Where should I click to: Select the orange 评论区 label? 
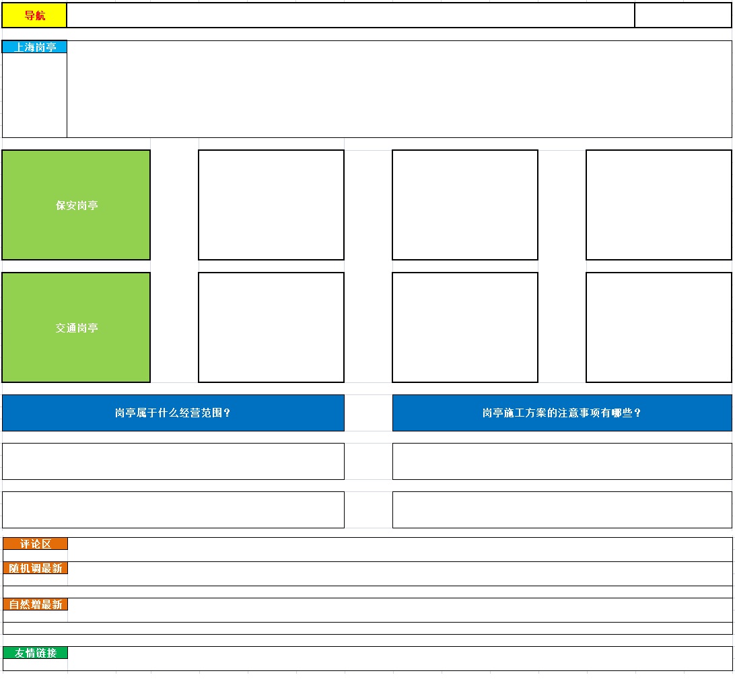[x=35, y=544]
